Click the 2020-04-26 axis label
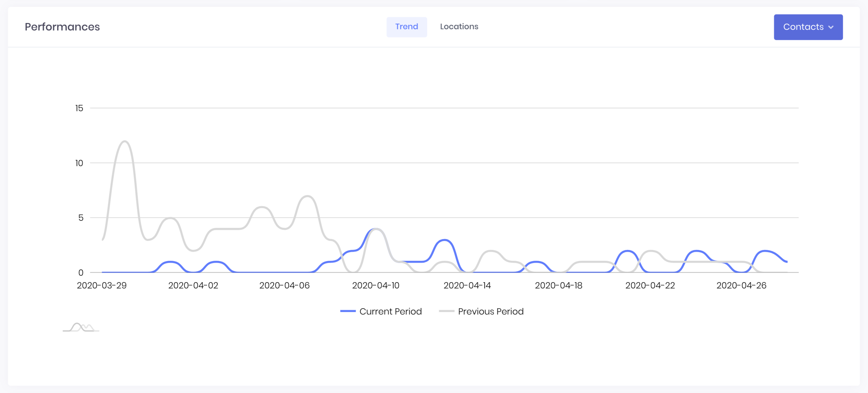The width and height of the screenshot is (868, 393). click(741, 285)
